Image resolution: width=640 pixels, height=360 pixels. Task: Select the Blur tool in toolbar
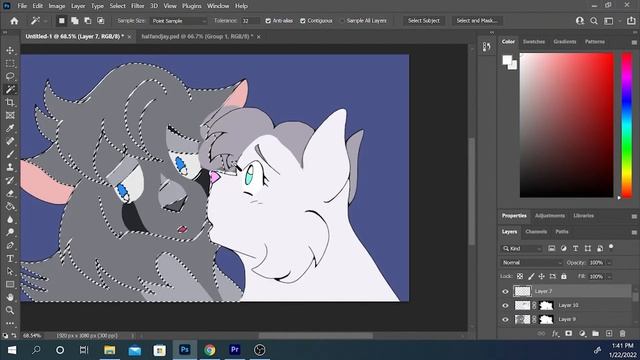tap(10, 220)
